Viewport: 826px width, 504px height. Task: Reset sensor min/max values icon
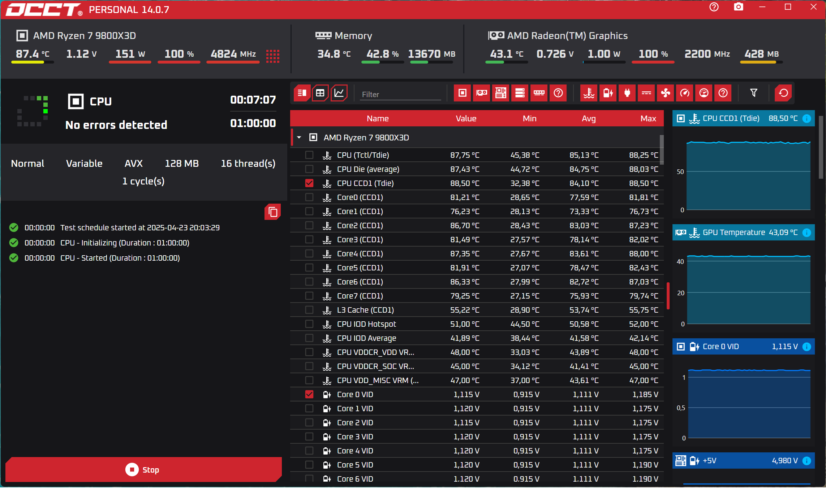click(x=783, y=93)
